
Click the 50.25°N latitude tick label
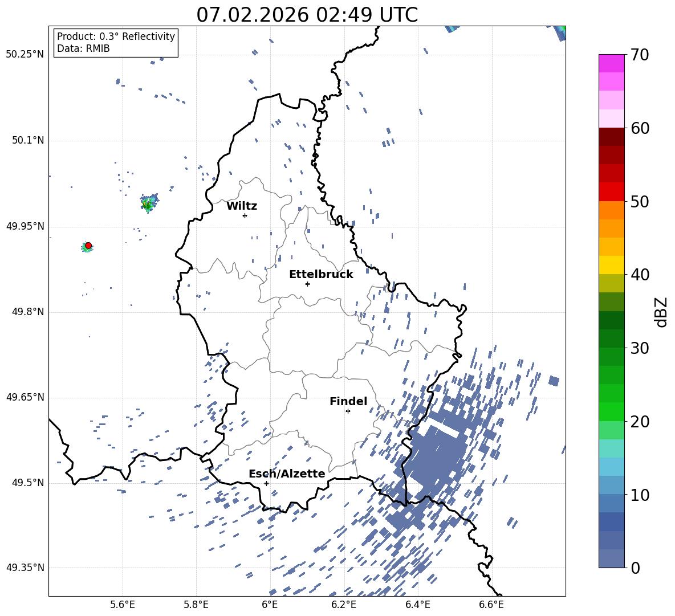click(25, 55)
